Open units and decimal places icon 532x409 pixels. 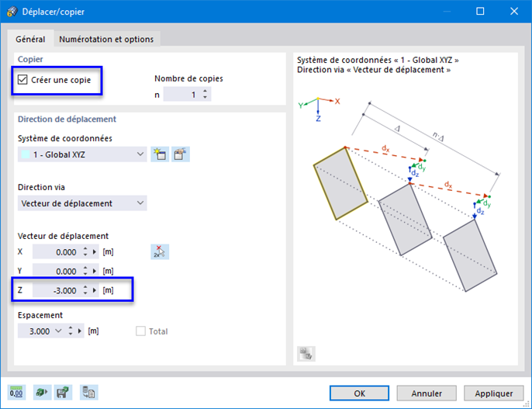click(x=16, y=393)
